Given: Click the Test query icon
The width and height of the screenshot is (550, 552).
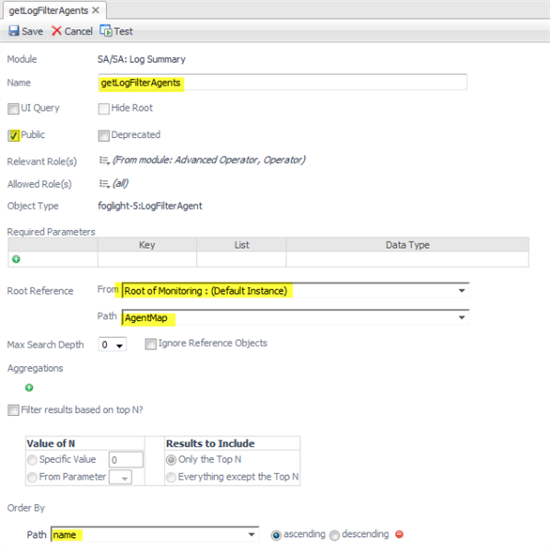Looking at the screenshot, I should (105, 31).
